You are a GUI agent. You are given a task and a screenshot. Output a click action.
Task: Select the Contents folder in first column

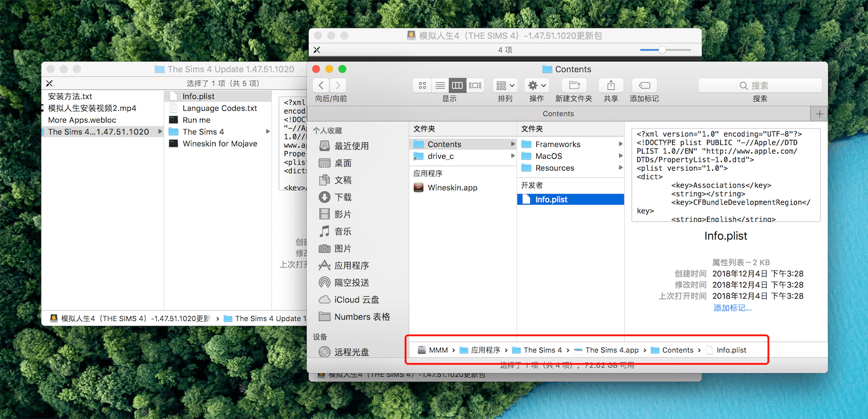[x=463, y=144]
